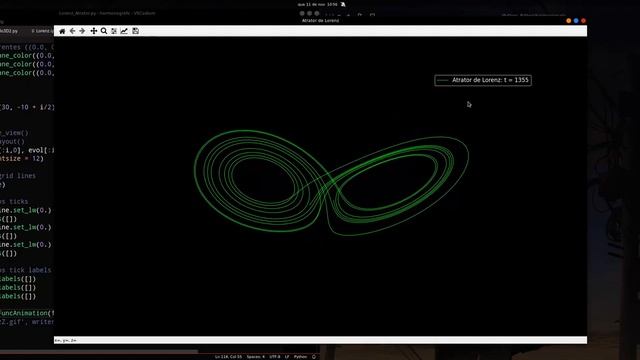Reset plot view with Home icon
The image size is (640, 360).
(x=62, y=31)
